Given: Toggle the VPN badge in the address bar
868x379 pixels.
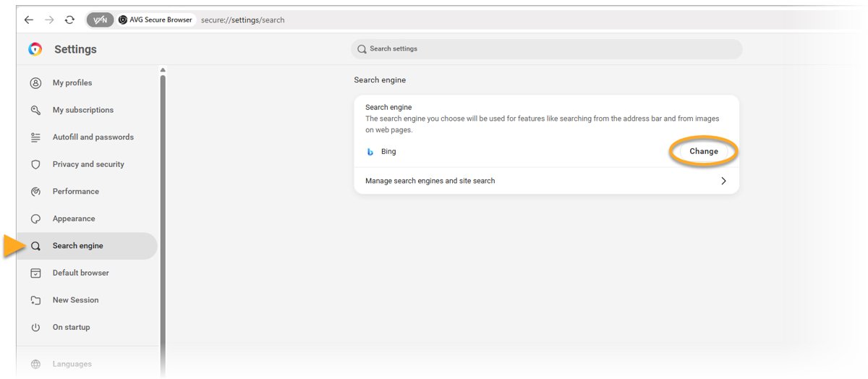Looking at the screenshot, I should tap(101, 20).
